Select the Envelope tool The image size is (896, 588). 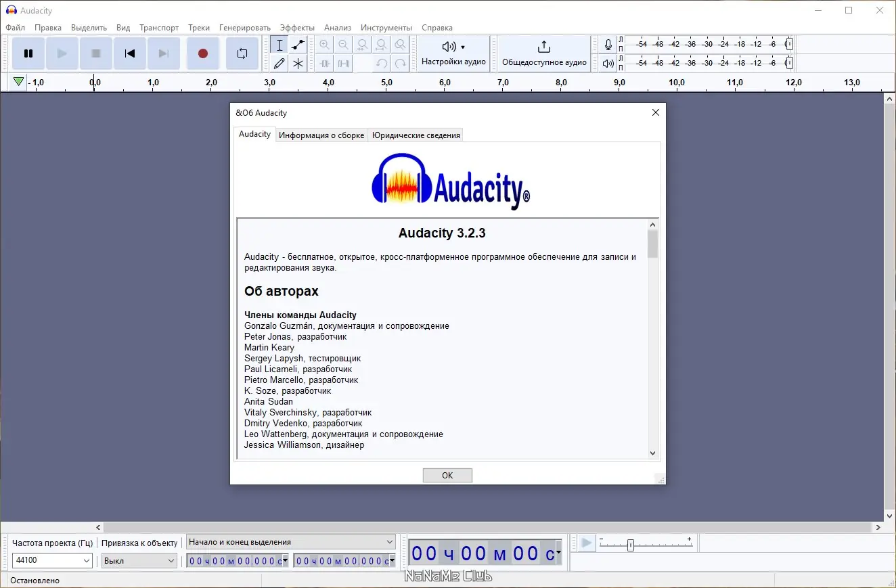298,45
